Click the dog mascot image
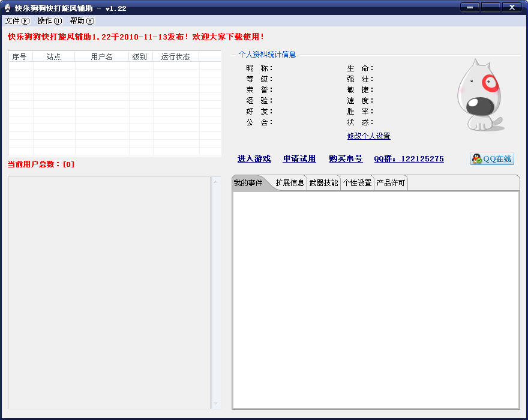The width and height of the screenshot is (528, 420). coord(480,95)
